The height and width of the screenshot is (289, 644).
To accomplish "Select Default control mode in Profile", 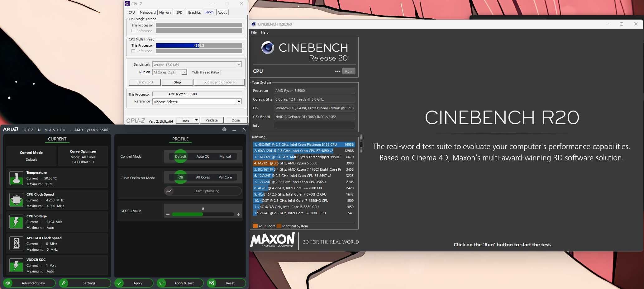I will point(181,156).
